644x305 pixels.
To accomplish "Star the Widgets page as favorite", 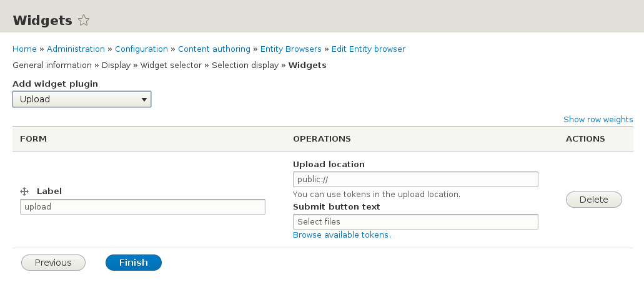I will (x=84, y=21).
